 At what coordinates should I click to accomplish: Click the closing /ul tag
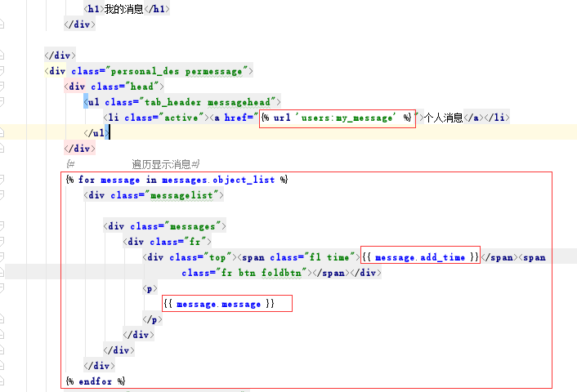pos(96,133)
